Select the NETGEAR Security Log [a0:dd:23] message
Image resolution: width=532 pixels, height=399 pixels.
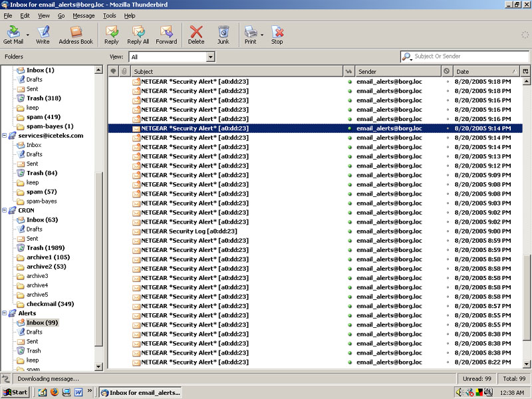pyautogui.click(x=315, y=231)
